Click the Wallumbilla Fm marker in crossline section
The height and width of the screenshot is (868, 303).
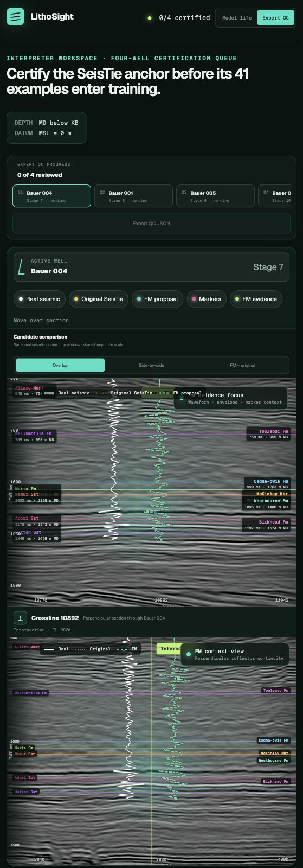(30, 693)
